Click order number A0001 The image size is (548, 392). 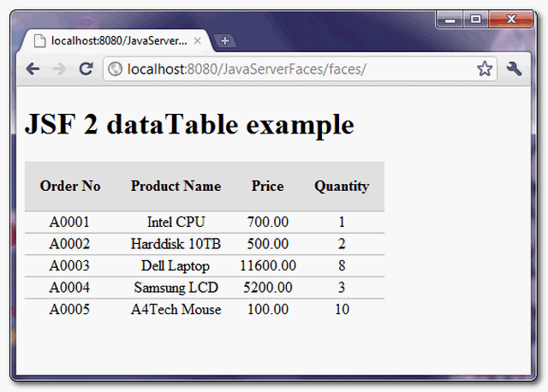(69, 222)
